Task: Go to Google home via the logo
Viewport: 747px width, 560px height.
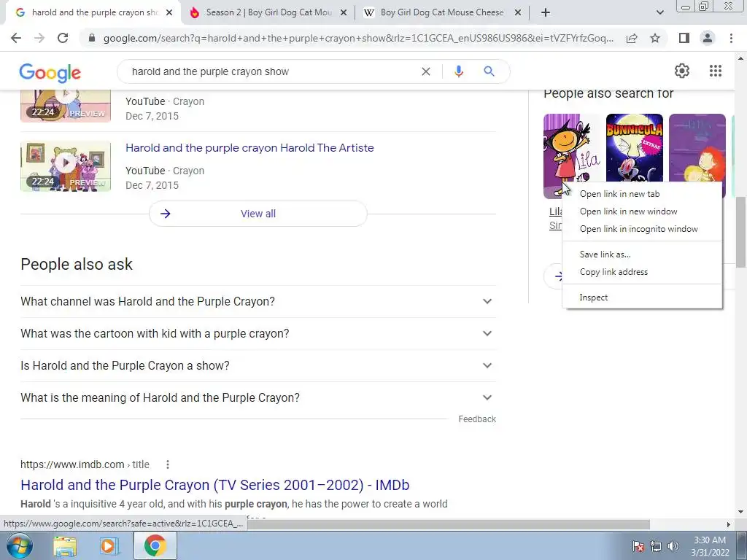Action: [50, 72]
